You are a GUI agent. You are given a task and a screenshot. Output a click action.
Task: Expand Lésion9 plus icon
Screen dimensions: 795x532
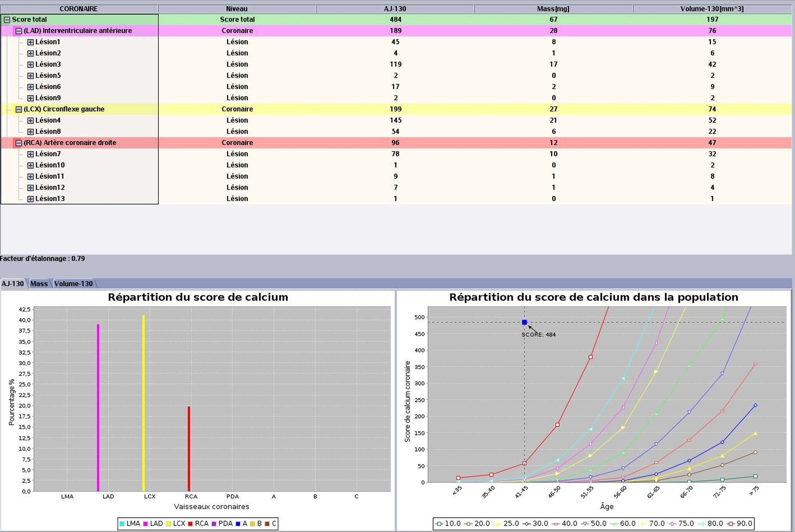pyautogui.click(x=30, y=98)
